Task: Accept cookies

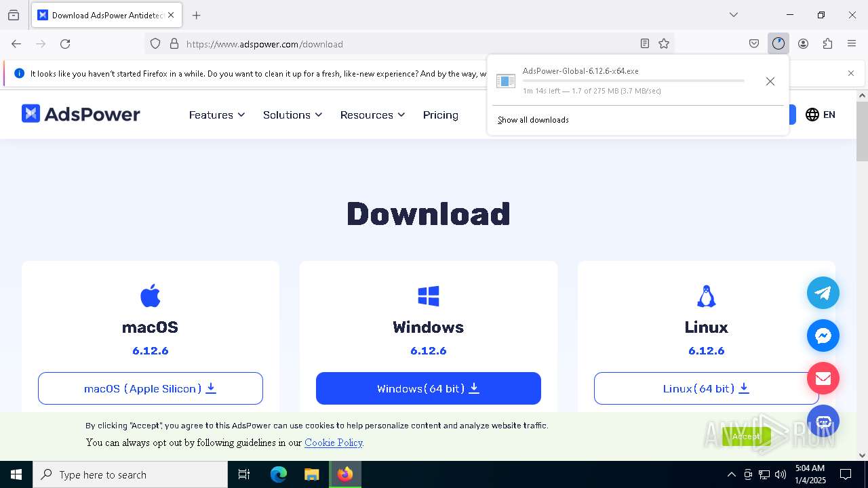Action: pos(746,436)
